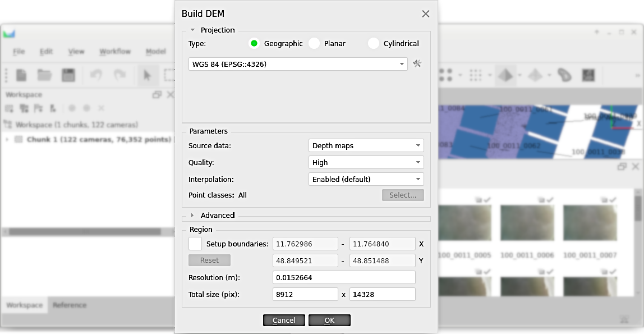
Task: Open coordinate system settings wrench icon
Action: pyautogui.click(x=417, y=64)
